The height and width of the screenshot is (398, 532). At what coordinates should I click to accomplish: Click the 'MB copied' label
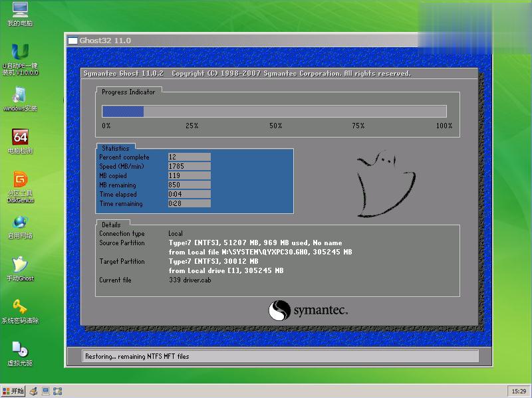point(113,175)
